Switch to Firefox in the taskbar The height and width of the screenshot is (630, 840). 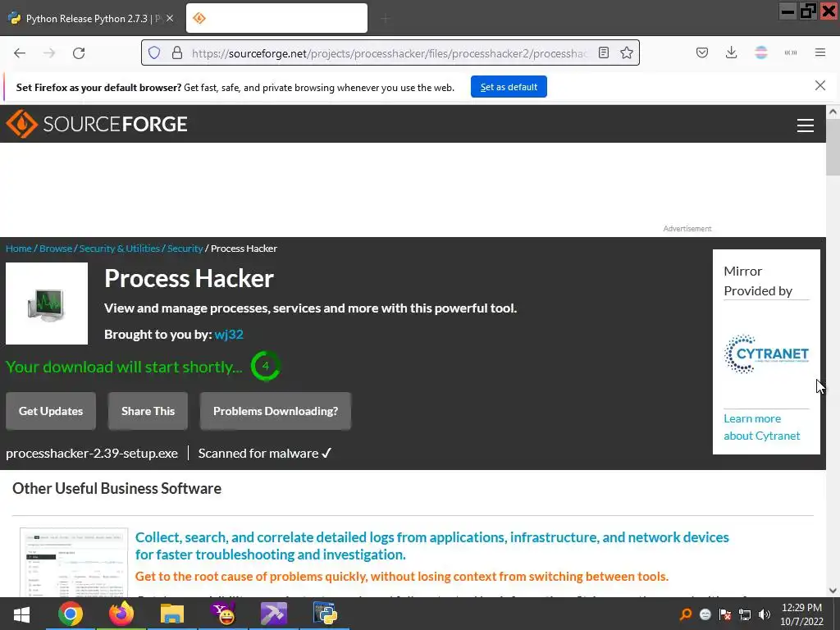point(121,614)
